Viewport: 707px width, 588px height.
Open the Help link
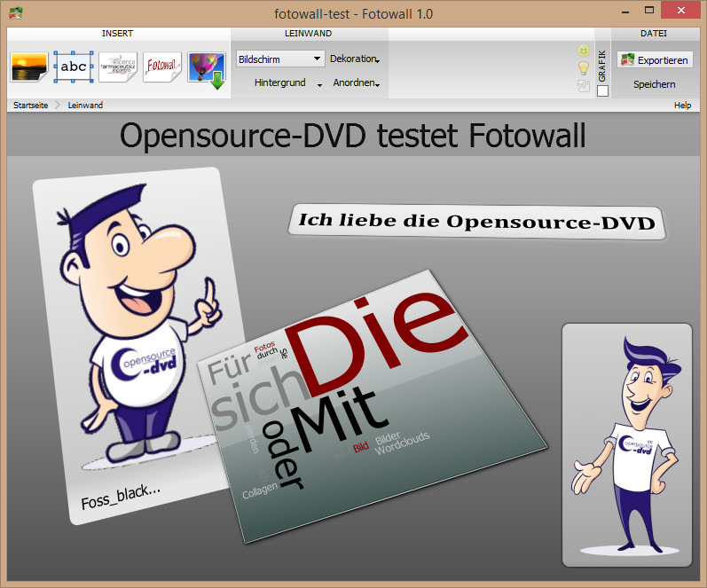pos(682,105)
